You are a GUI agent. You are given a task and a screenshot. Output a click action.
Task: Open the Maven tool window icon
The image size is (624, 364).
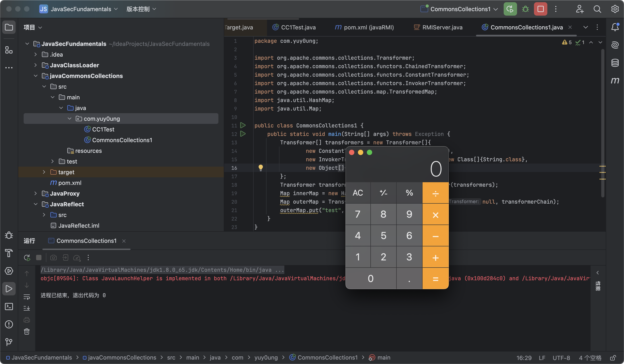(615, 80)
